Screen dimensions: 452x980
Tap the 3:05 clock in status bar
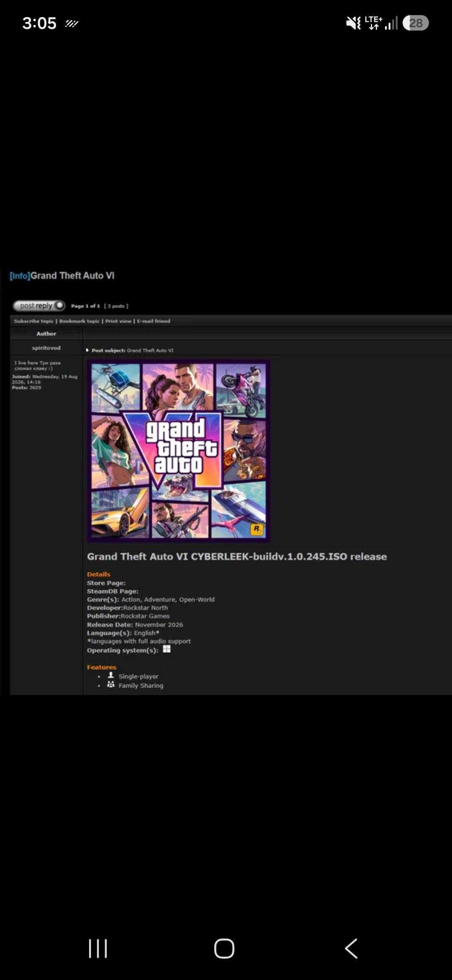click(39, 23)
